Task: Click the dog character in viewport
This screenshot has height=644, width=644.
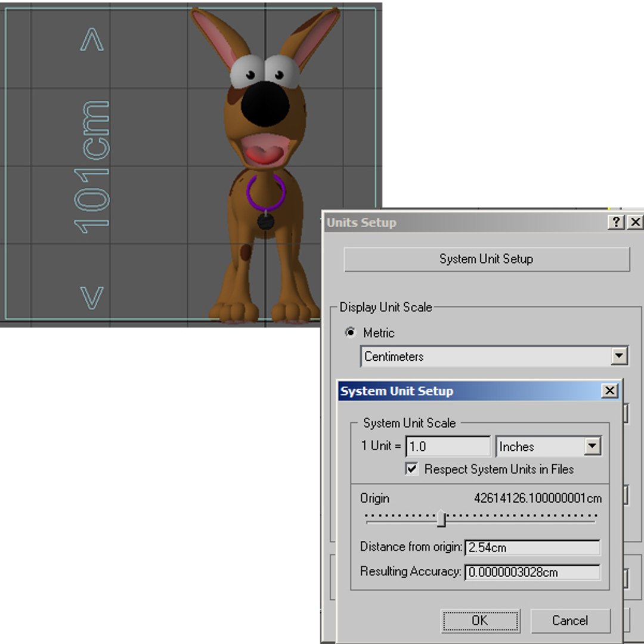Action: (265, 165)
